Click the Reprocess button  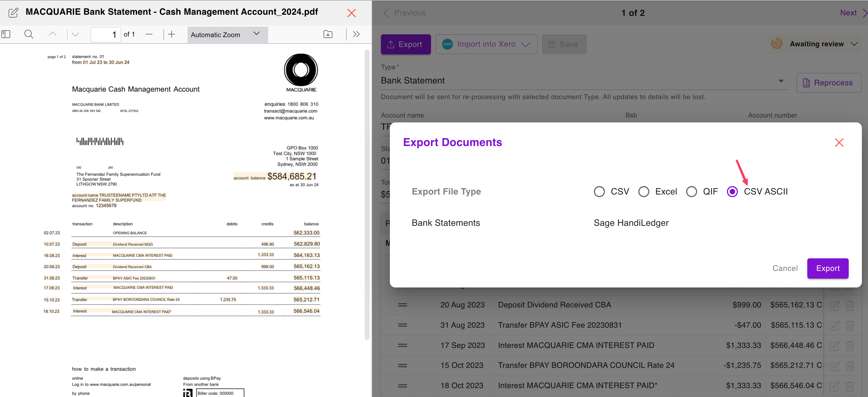(828, 83)
